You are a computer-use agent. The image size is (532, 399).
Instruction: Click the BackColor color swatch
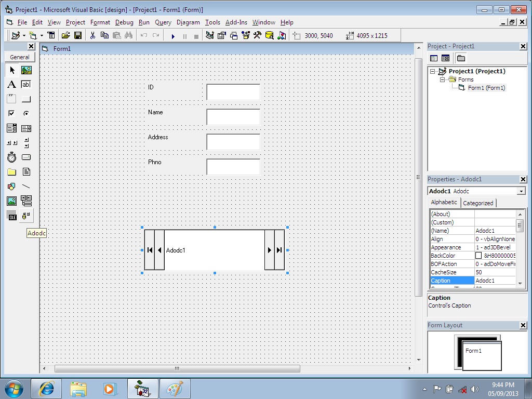coord(478,256)
